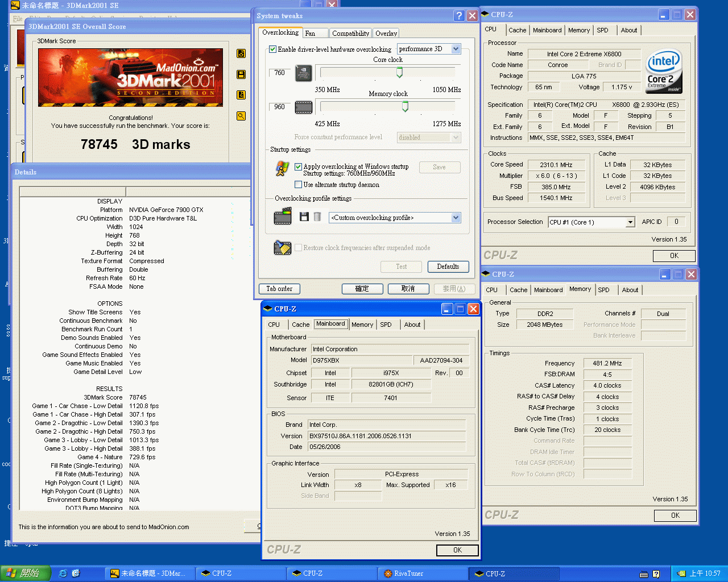
Task: Open RivaTuner from the taskbar
Action: click(423, 573)
